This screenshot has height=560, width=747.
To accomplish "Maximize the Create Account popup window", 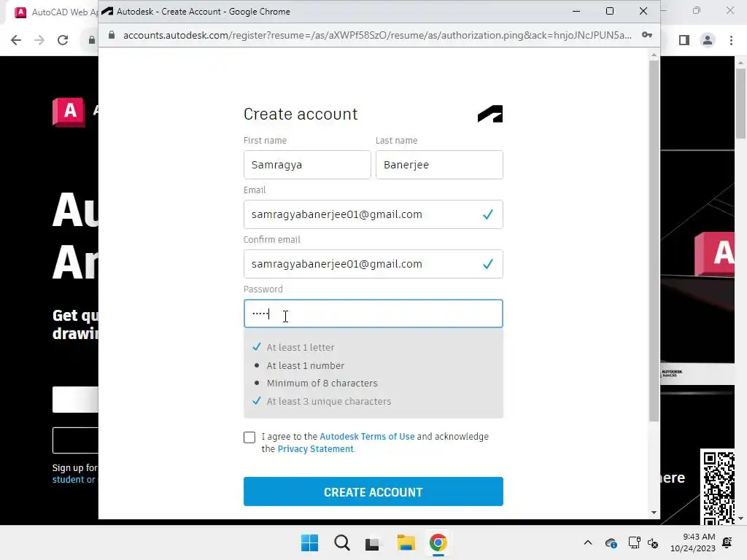I will [610, 11].
